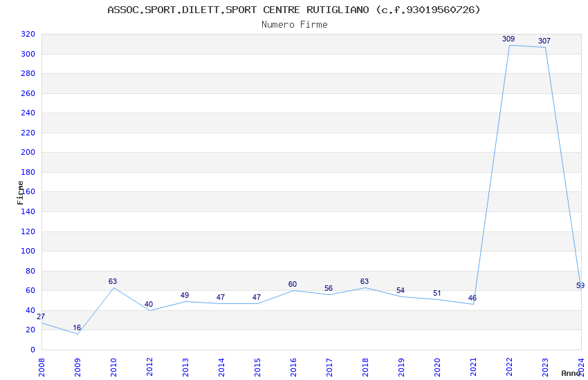
Task: Click the data label 63 above 2018
Action: coord(365,281)
